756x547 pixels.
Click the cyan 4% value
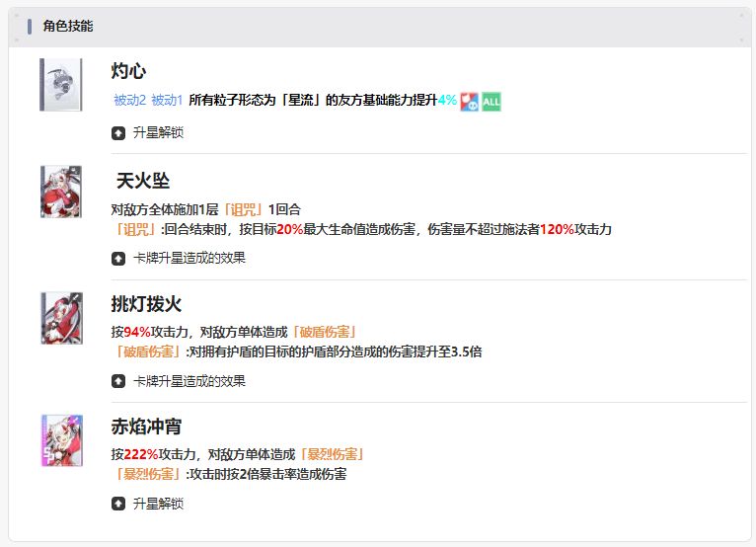(447, 101)
